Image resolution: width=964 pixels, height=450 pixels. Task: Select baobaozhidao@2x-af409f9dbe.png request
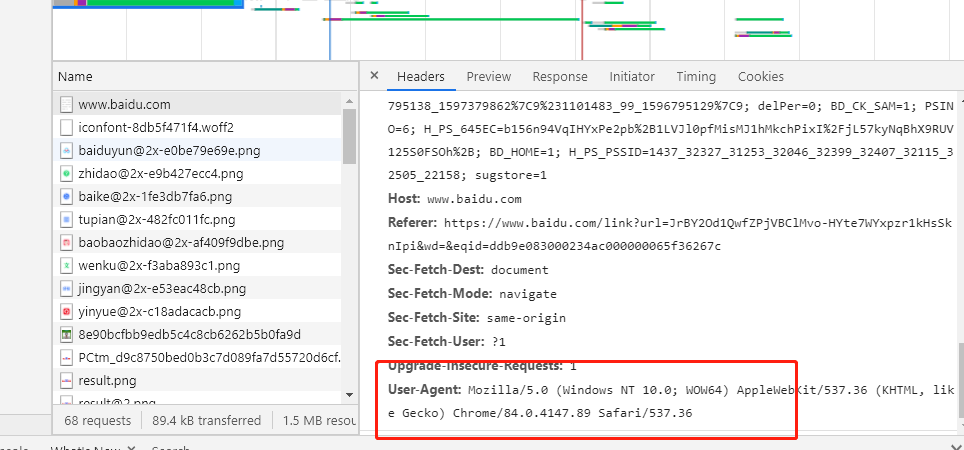click(x=199, y=243)
